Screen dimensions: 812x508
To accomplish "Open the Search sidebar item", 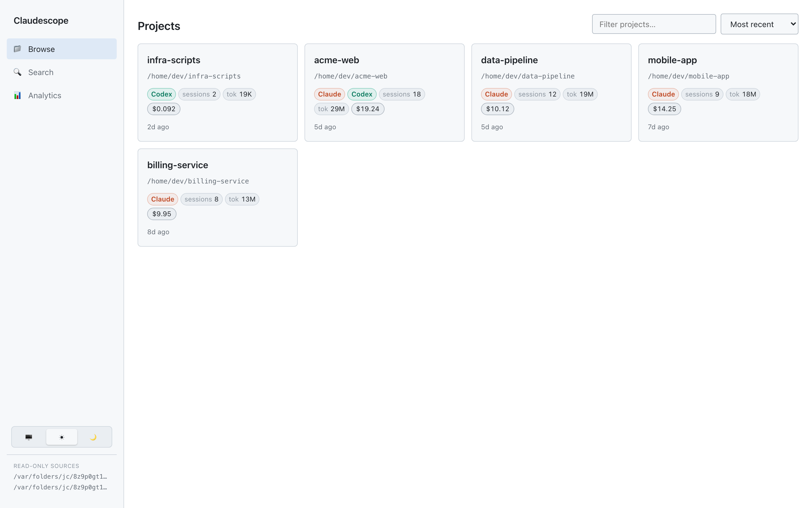I will coord(62,72).
